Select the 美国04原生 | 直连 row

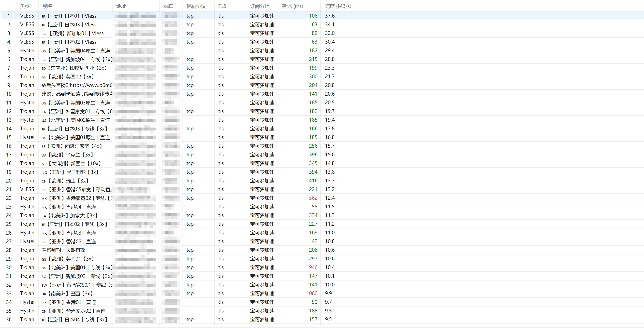(322, 50)
